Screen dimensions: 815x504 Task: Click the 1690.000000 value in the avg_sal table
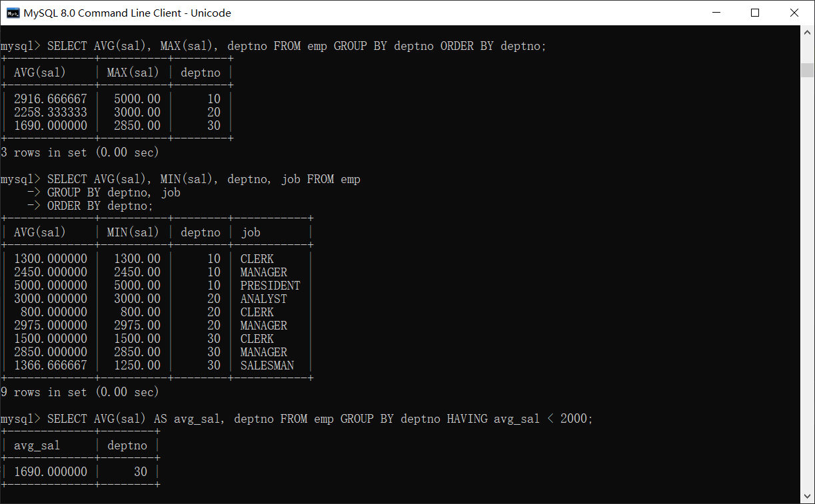(x=51, y=472)
